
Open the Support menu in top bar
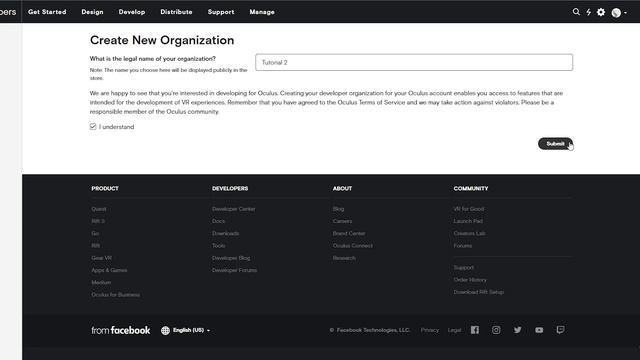point(221,12)
